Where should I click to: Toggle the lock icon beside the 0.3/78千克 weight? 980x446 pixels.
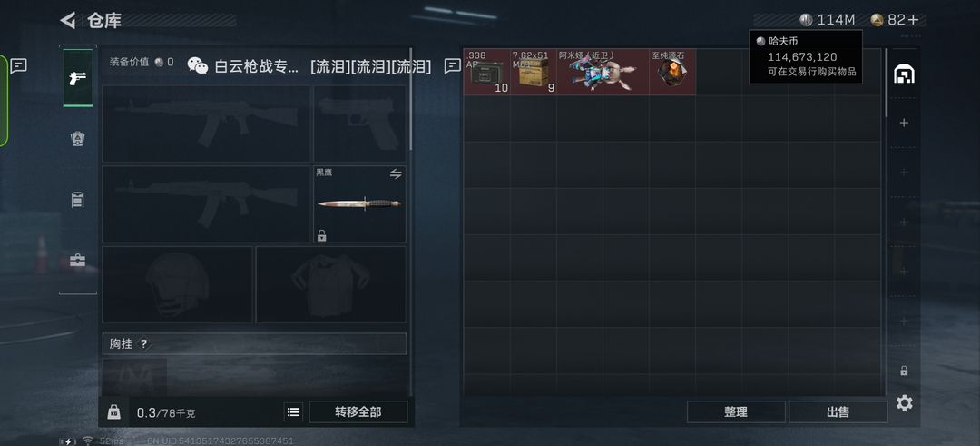pyautogui.click(x=113, y=412)
